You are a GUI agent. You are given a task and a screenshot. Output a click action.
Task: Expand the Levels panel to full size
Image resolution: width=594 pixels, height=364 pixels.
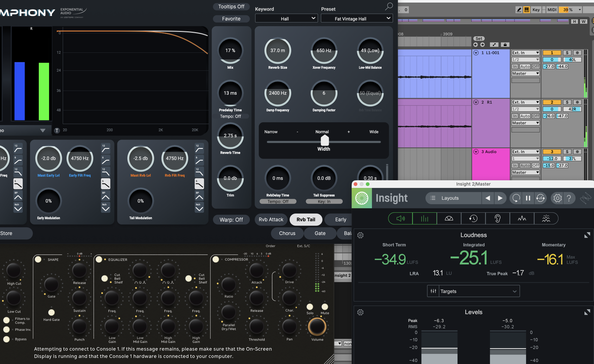[x=587, y=312]
